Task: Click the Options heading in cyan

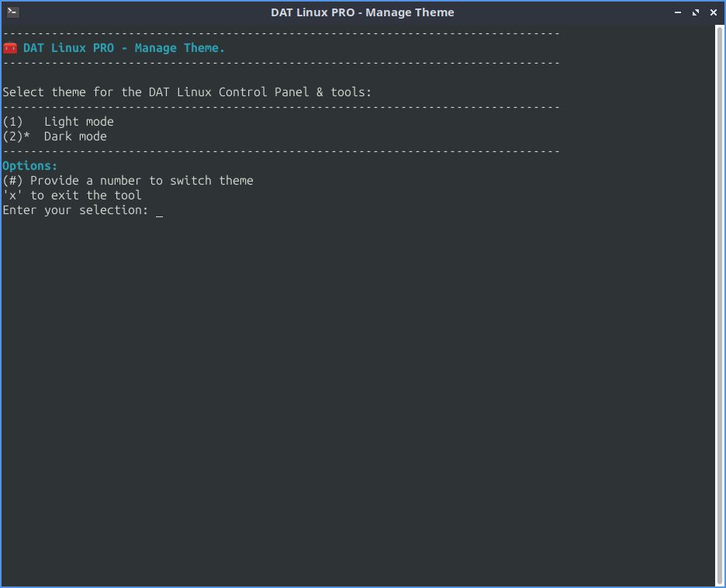Action: pyautogui.click(x=30, y=165)
